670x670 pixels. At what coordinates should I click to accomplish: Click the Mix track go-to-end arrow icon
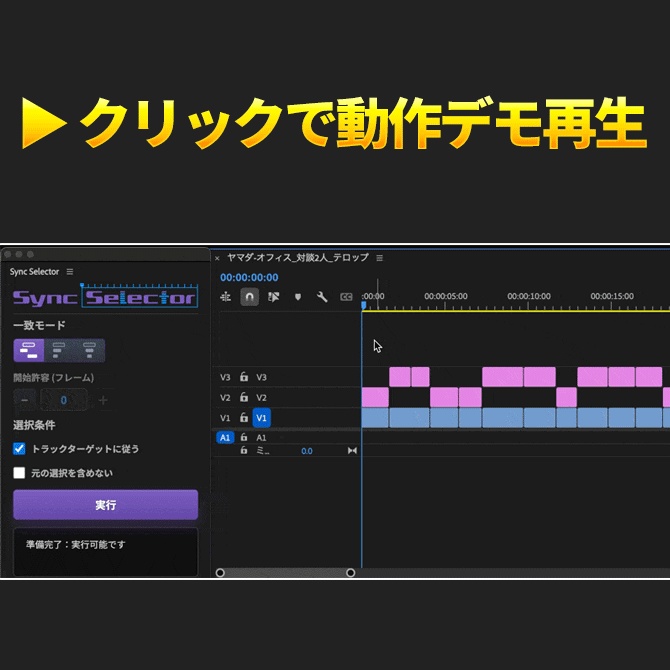[352, 450]
